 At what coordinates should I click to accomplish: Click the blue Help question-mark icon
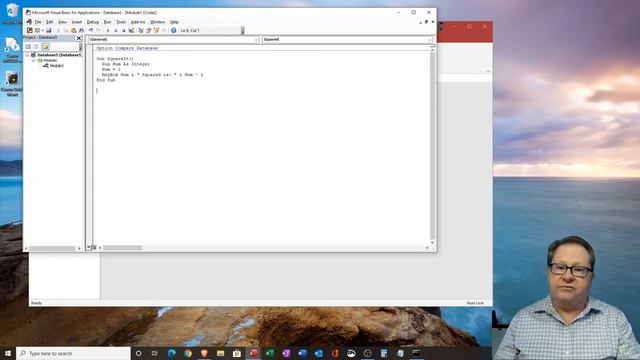173,31
